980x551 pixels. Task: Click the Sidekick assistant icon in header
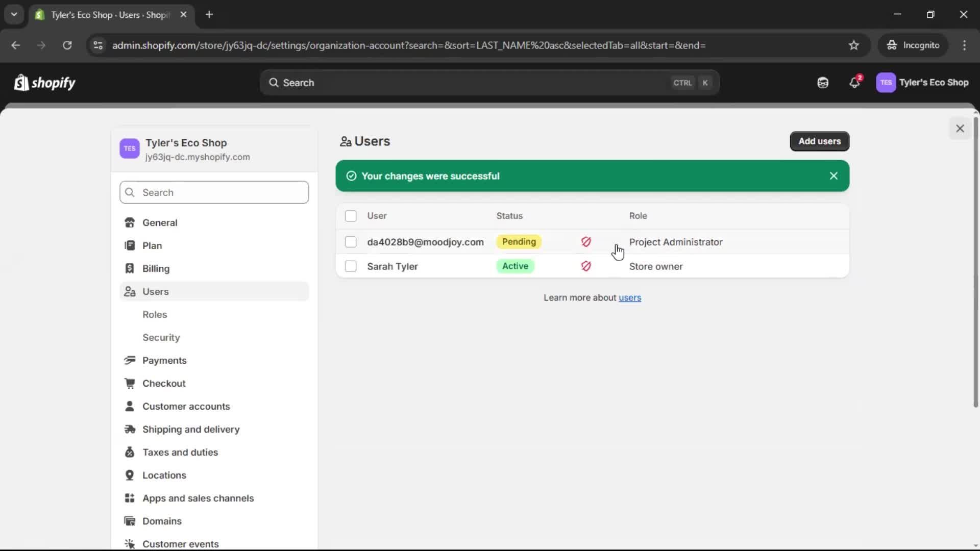tap(822, 83)
